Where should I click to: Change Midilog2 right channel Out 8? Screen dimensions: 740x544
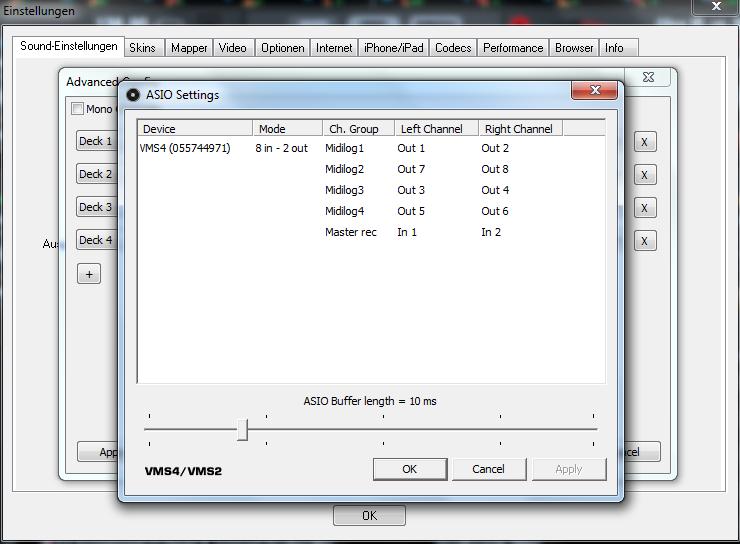[x=495, y=169]
